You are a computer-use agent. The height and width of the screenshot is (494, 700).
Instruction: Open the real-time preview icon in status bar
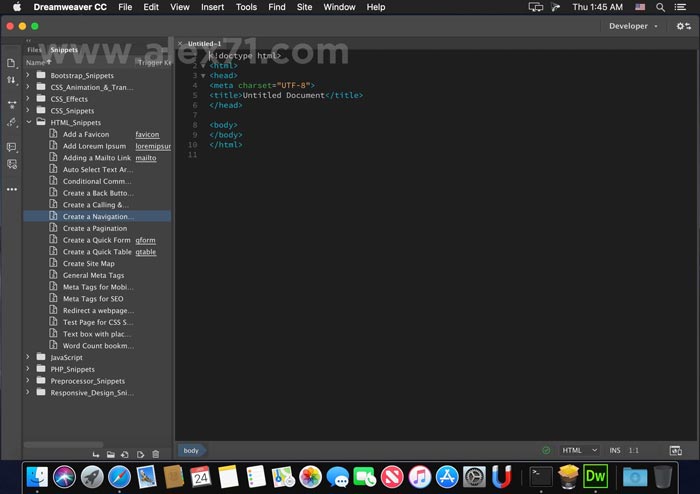point(675,450)
